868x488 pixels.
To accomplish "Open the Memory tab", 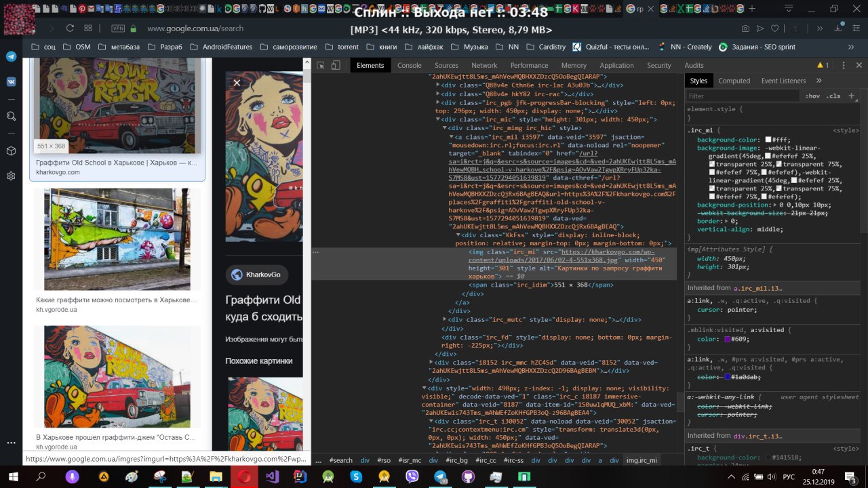I will 574,66.
